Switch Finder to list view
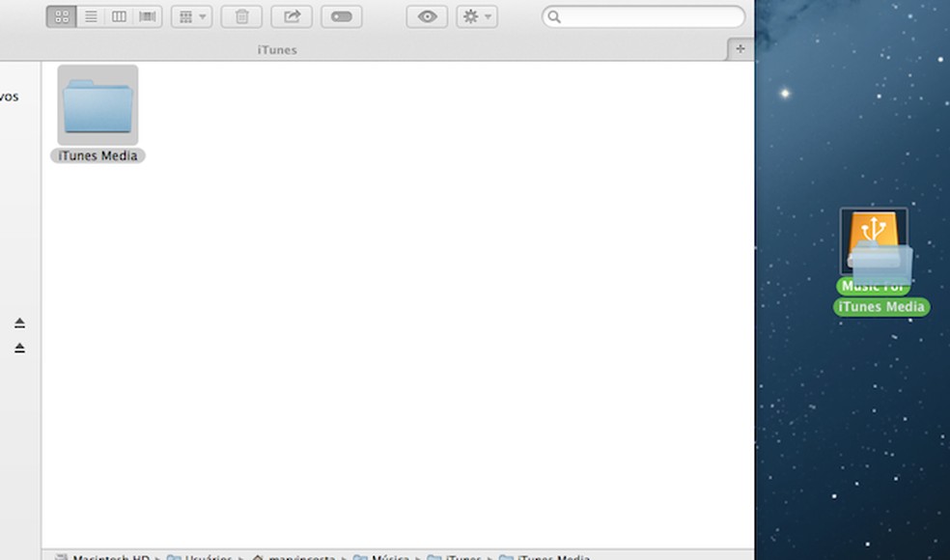 pos(91,17)
